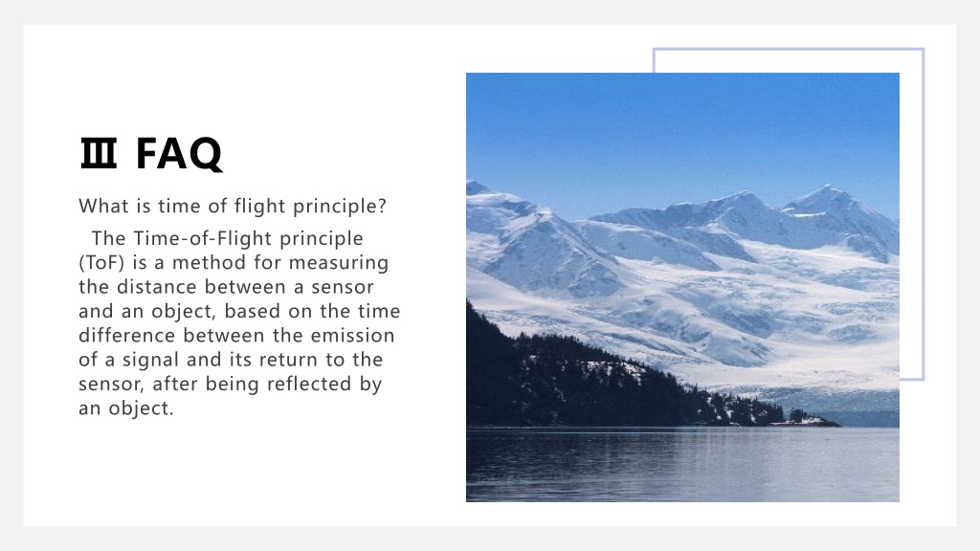
Task: Click the 'The Time-of-Flight principle' line
Action: (228, 238)
